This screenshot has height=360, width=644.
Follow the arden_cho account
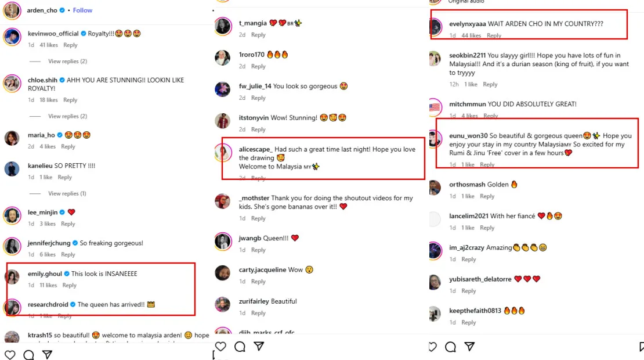(x=82, y=10)
